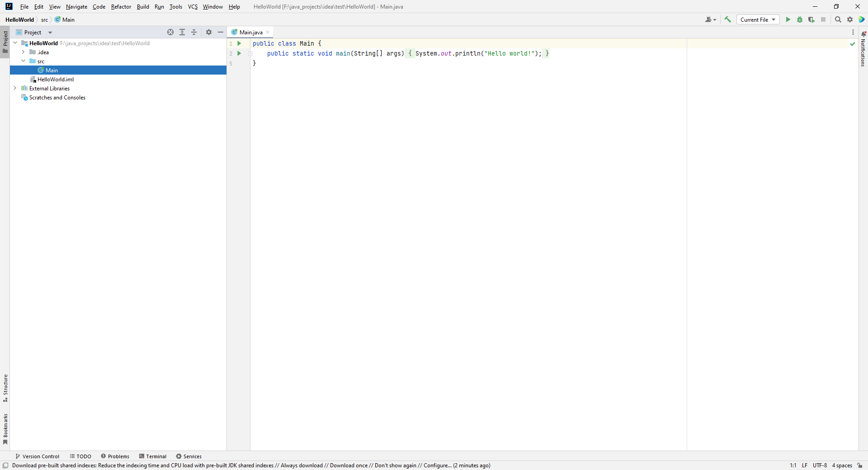Open the Version Control tool window
Screen dimensions: 868x470
(37, 456)
